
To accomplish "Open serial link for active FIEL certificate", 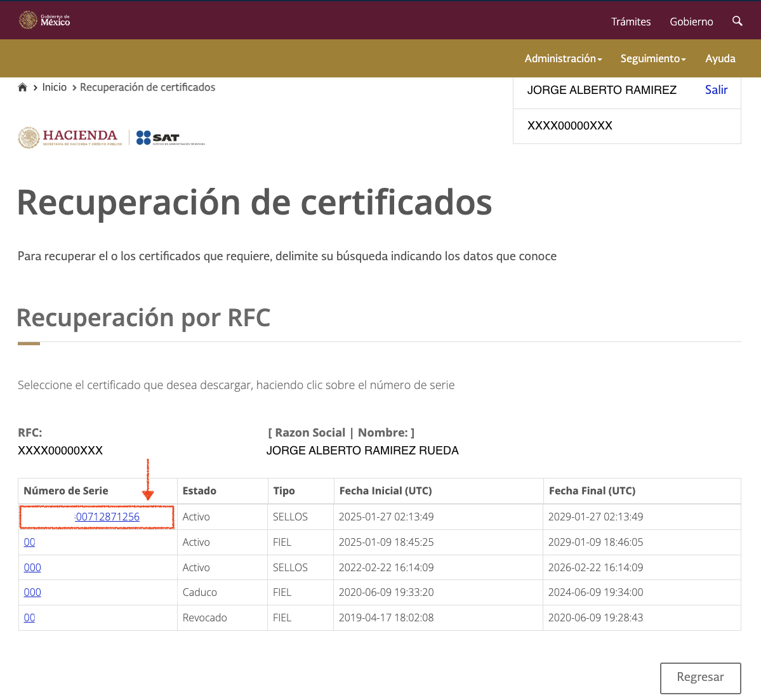I will 29,542.
